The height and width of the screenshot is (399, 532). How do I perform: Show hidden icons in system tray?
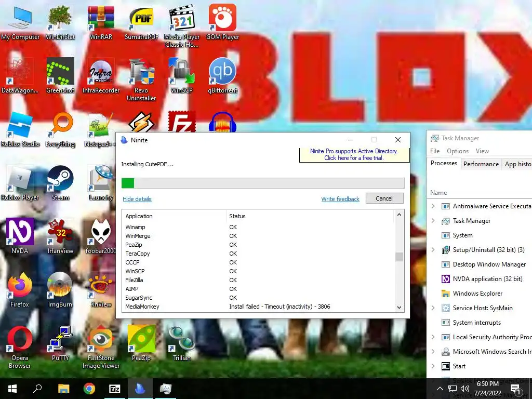click(440, 389)
